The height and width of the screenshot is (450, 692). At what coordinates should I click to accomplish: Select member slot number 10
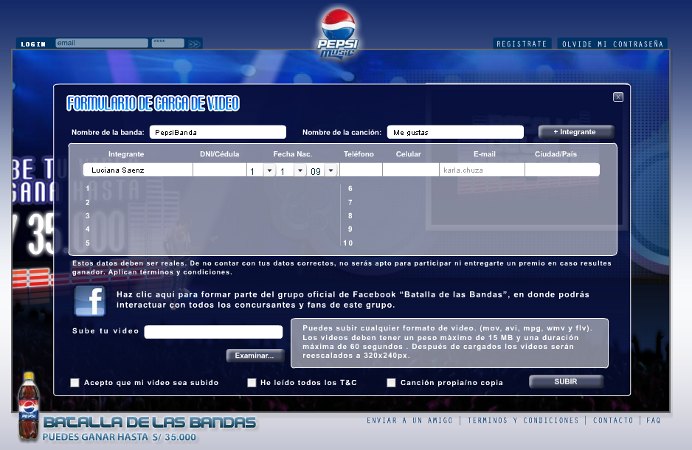(x=348, y=243)
